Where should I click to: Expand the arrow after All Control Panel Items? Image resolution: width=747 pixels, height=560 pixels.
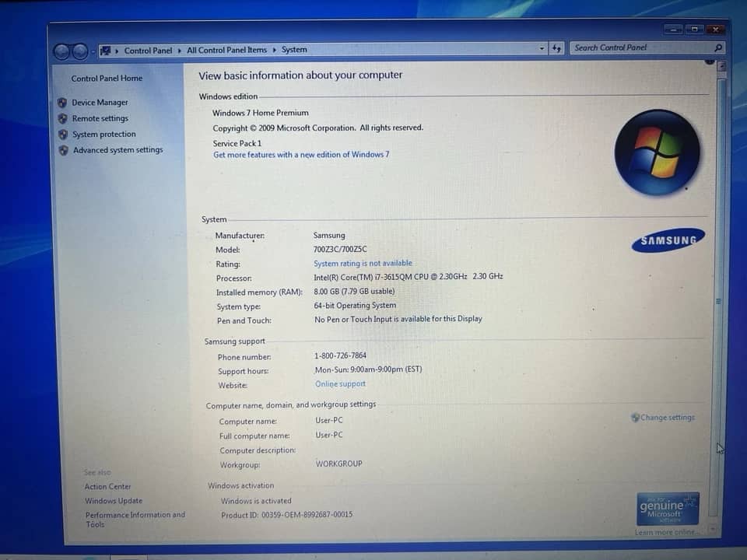pos(275,50)
